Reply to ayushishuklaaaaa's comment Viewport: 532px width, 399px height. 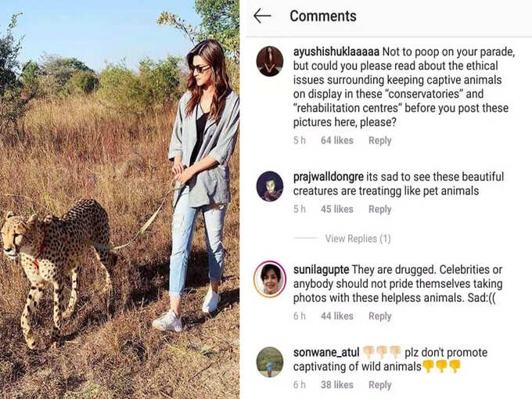380,141
